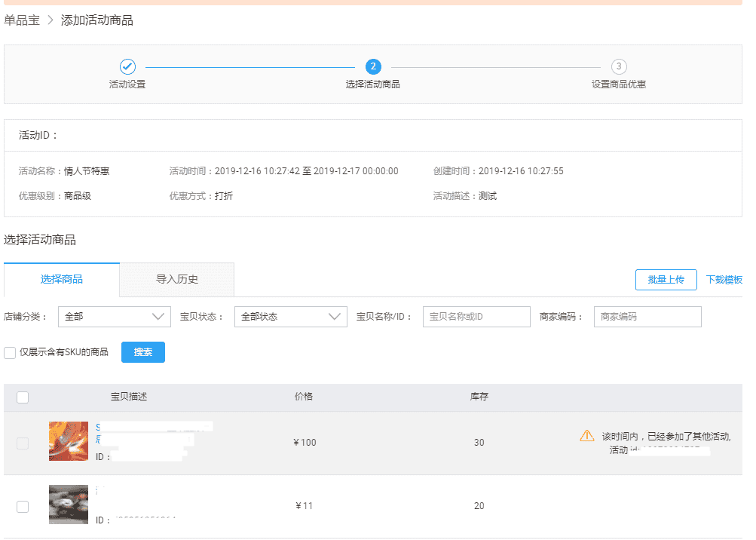Check the select-all checkbox in table header
This screenshot has height=540, width=756.
click(23, 397)
